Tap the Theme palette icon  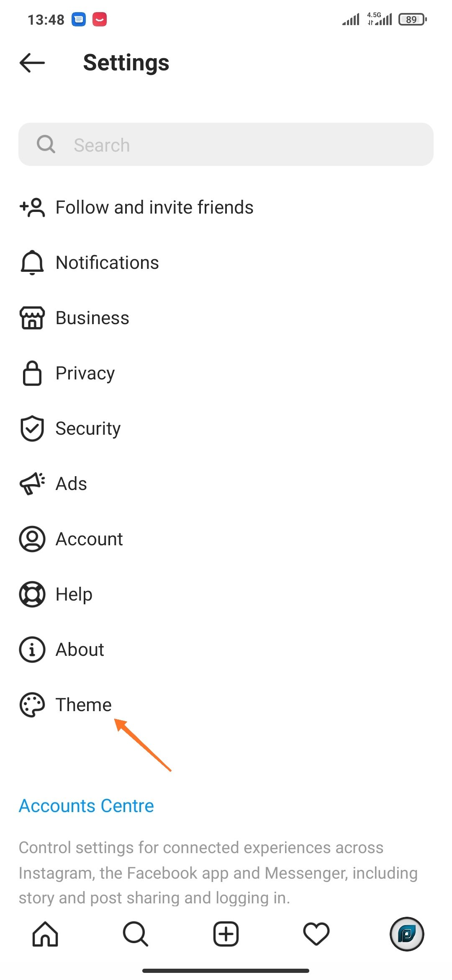32,705
